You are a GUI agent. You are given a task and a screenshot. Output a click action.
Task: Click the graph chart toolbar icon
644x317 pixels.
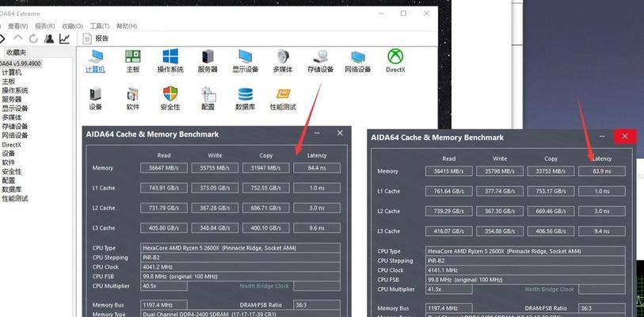(64, 39)
